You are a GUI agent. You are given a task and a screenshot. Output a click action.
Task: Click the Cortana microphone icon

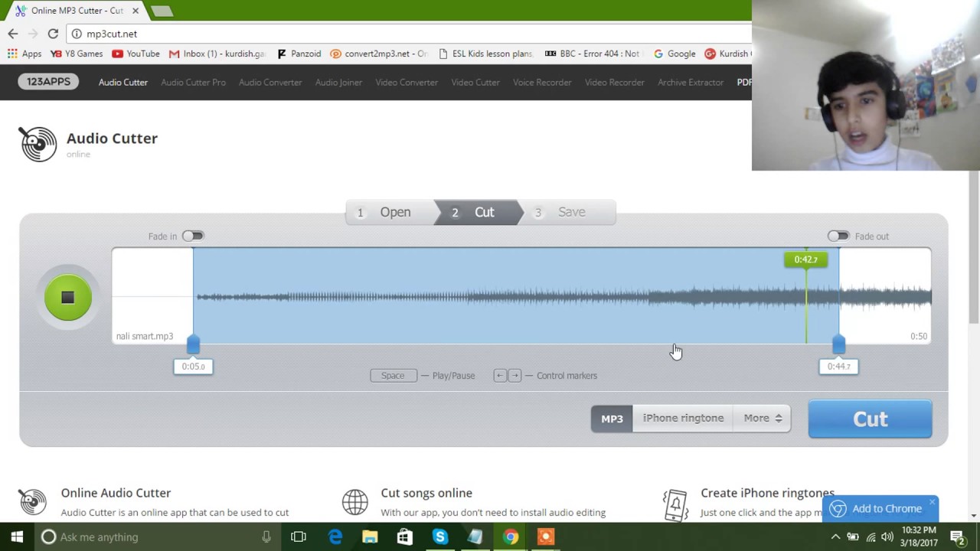tap(266, 537)
